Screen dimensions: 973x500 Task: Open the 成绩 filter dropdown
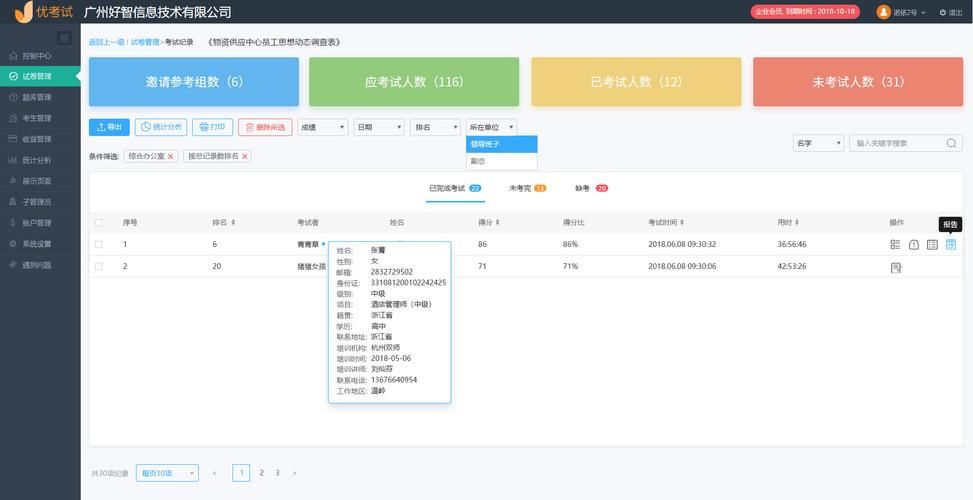pyautogui.click(x=323, y=127)
